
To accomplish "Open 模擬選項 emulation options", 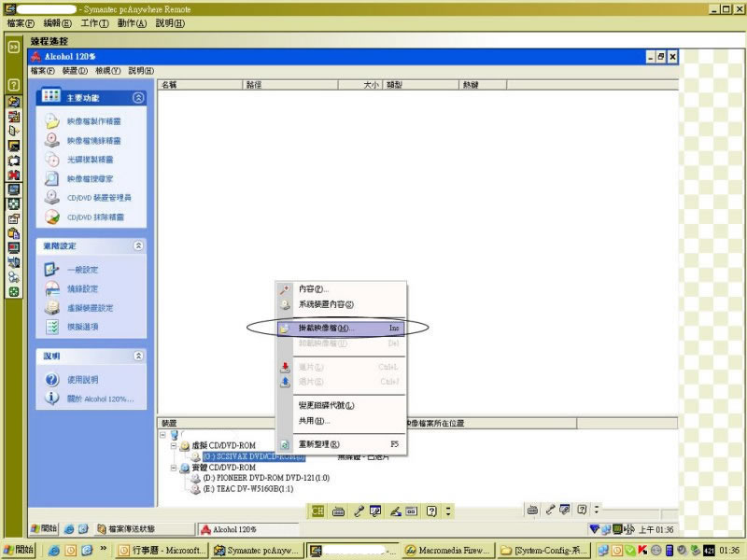I will point(82,327).
